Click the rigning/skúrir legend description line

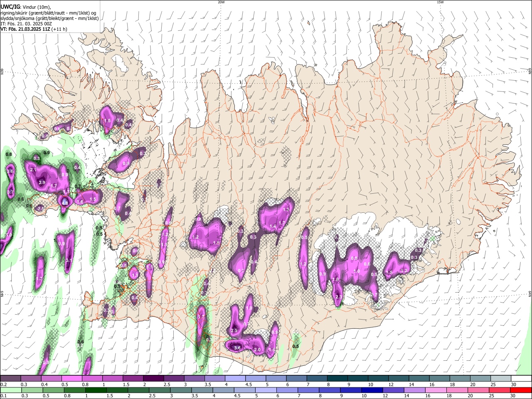coord(48,13)
